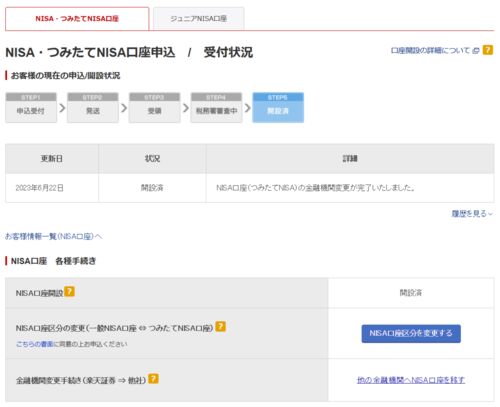Click help icon next to NISA口座区分の変更
Image resolution: width=500 pixels, height=407 pixels.
tap(221, 326)
